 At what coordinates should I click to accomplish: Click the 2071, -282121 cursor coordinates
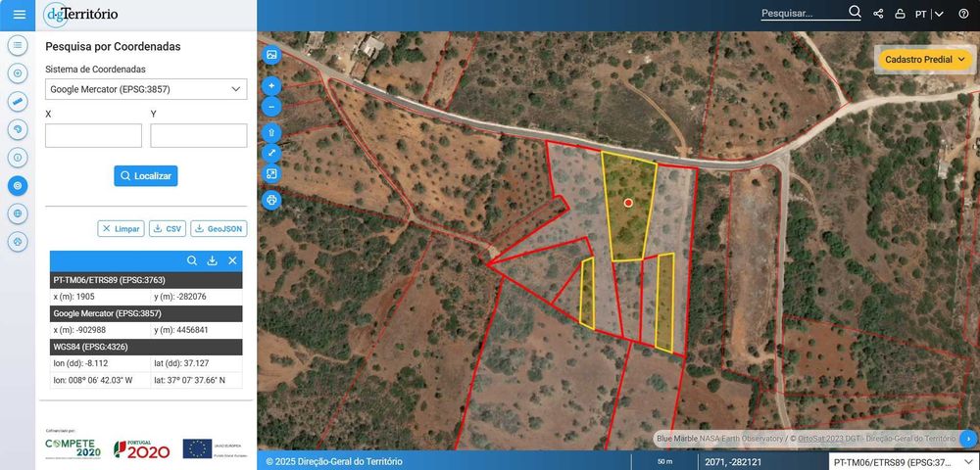coord(731,462)
